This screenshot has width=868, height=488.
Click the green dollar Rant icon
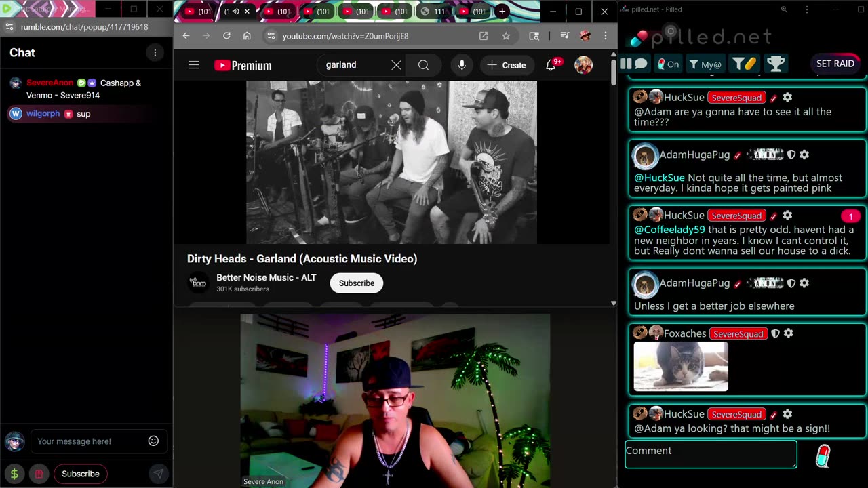[x=14, y=474]
